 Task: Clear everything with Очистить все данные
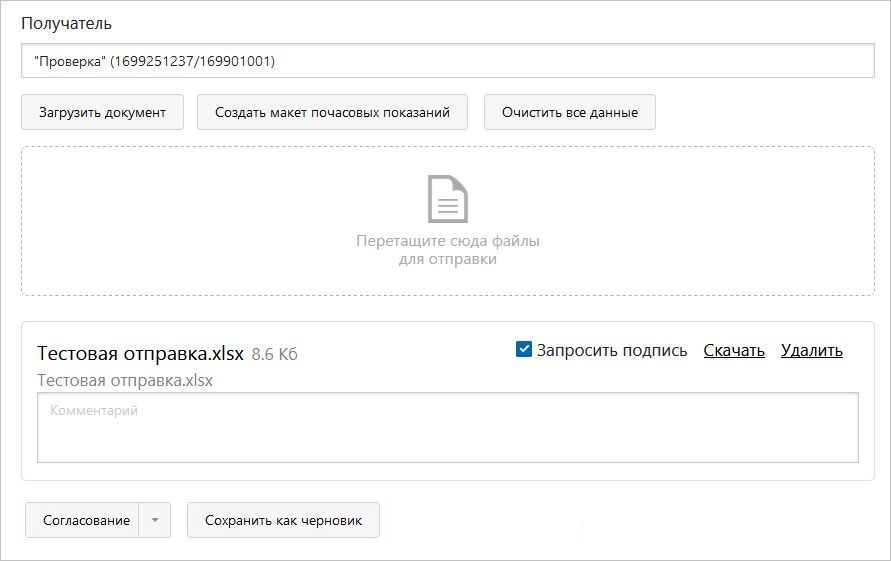[x=570, y=112]
